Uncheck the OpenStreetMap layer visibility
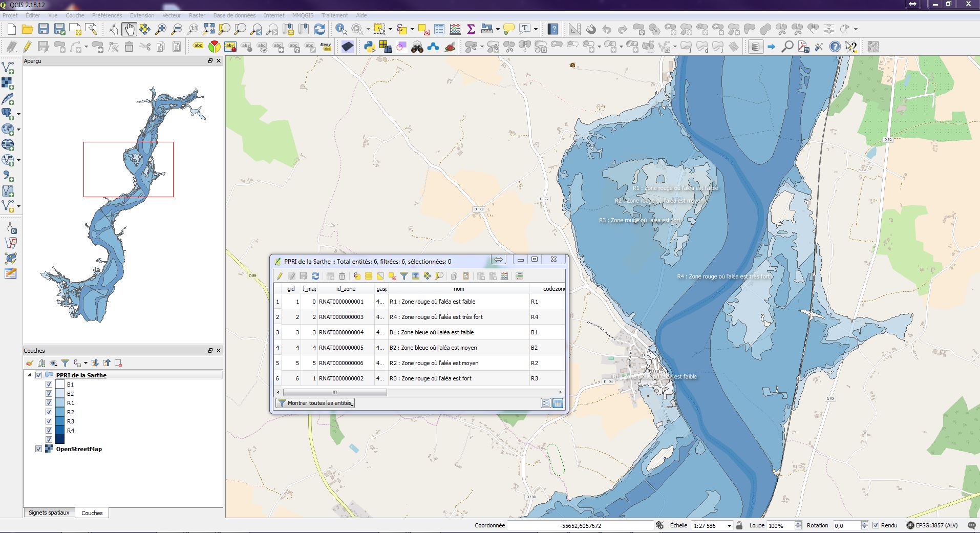Screen dimensions: 980x533 (38, 449)
